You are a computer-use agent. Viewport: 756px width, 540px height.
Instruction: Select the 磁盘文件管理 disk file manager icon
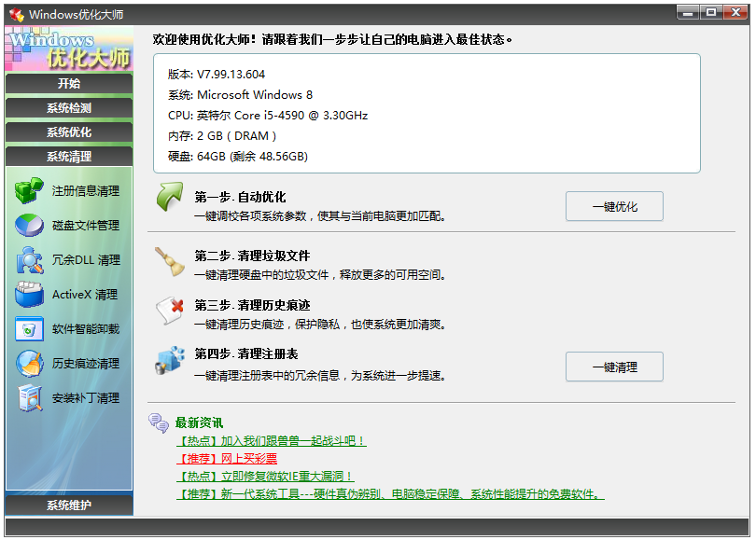pos(29,226)
